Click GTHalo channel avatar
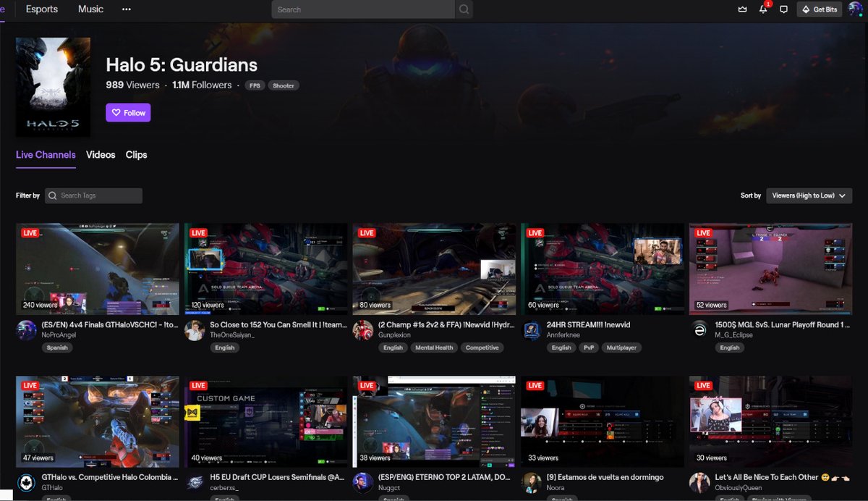 (27, 483)
